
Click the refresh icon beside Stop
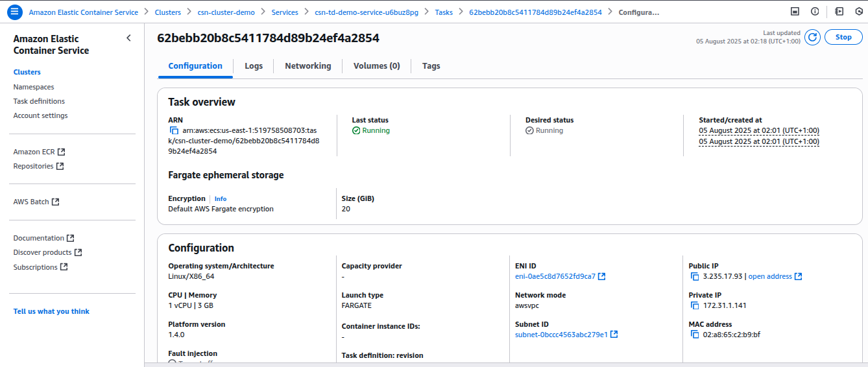click(x=812, y=37)
